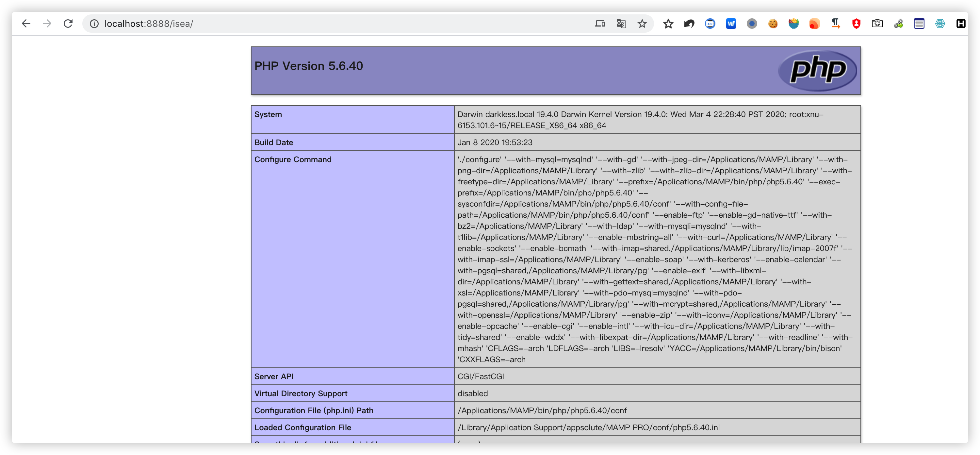
Task: Click the Loaded Configuration File path value
Action: click(x=588, y=427)
